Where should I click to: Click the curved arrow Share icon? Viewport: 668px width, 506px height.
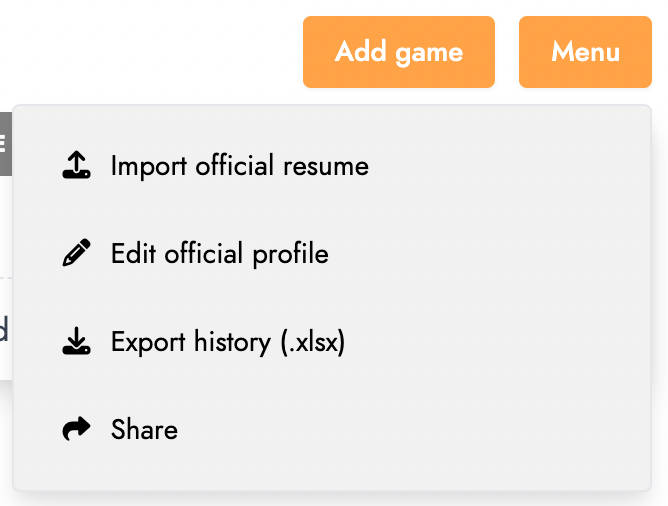pyautogui.click(x=76, y=428)
